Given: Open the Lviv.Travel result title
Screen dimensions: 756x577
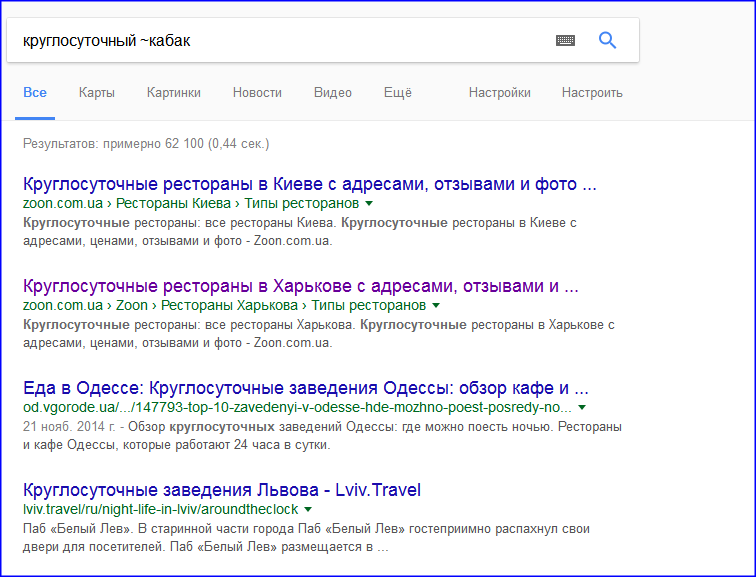Looking at the screenshot, I should tap(222, 490).
